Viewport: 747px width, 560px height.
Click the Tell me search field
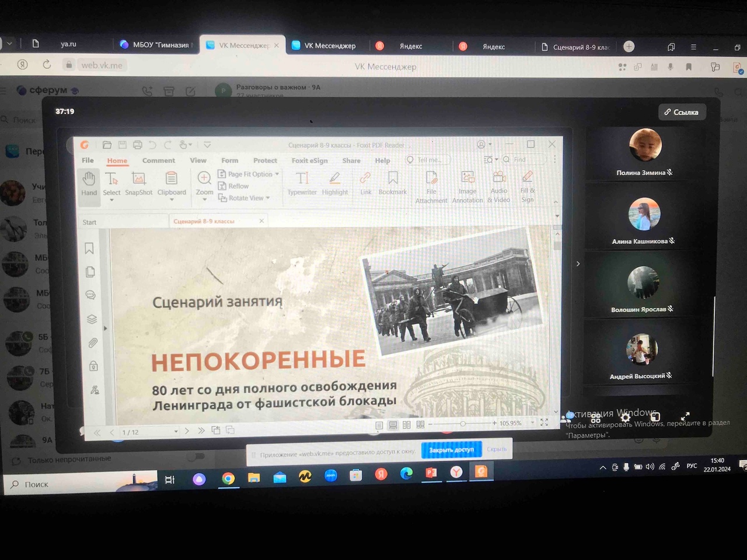coord(428,160)
